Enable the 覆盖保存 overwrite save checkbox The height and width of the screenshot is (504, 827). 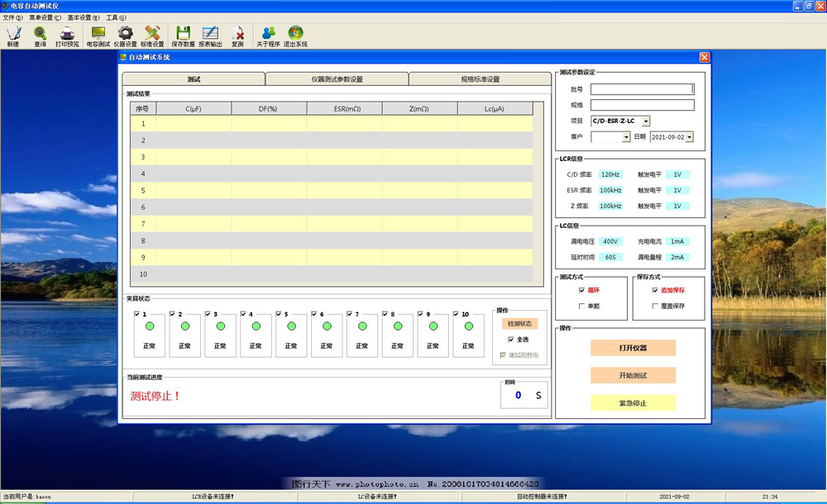(655, 306)
